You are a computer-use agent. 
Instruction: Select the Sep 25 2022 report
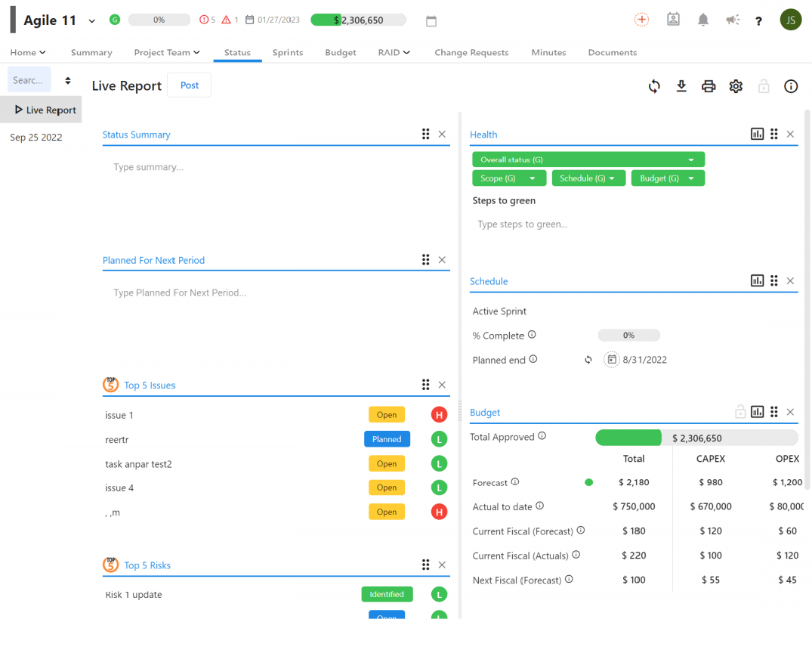[x=36, y=138]
